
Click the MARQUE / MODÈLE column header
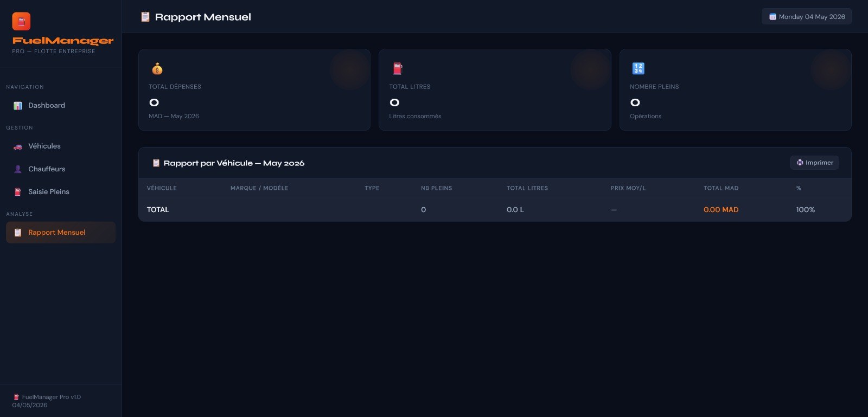[x=259, y=188]
